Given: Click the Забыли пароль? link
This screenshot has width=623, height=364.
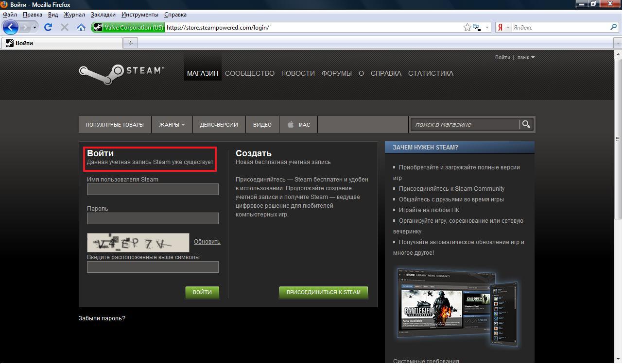Looking at the screenshot, I should pyautogui.click(x=102, y=318).
